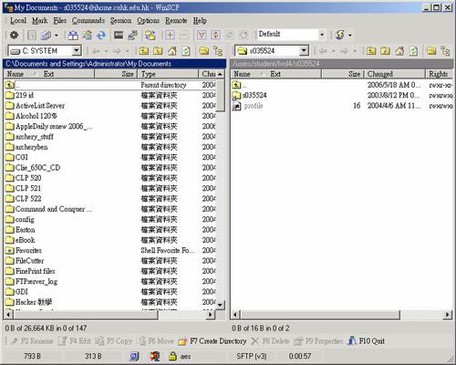Open the Session menu
Image resolution: width=456 pixels, height=365 pixels.
(121, 21)
